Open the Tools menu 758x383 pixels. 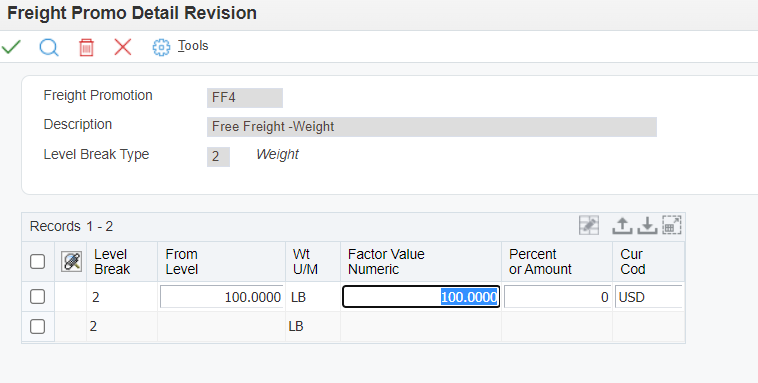point(193,45)
